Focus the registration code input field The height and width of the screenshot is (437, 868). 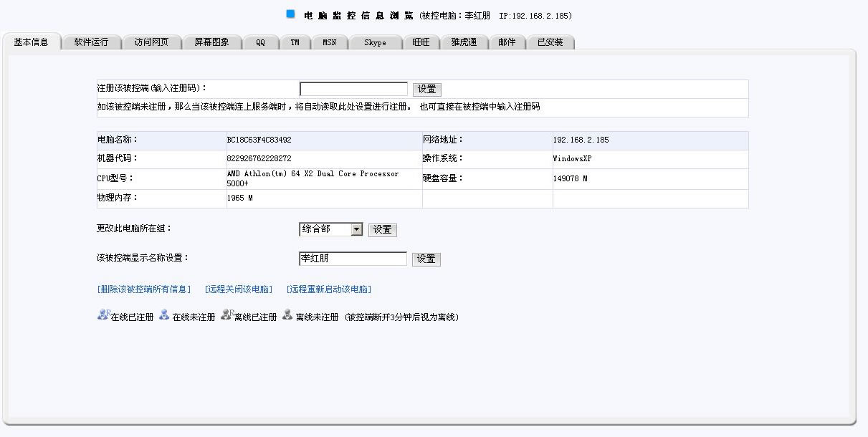pyautogui.click(x=353, y=90)
